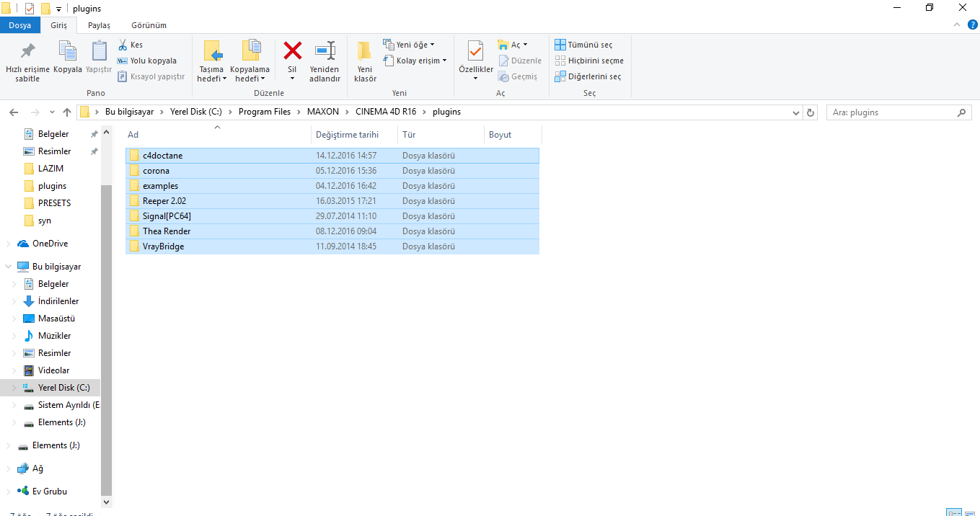This screenshot has width=980, height=516.
Task: Invert selection with Diğerlerini seç
Action: click(x=588, y=76)
